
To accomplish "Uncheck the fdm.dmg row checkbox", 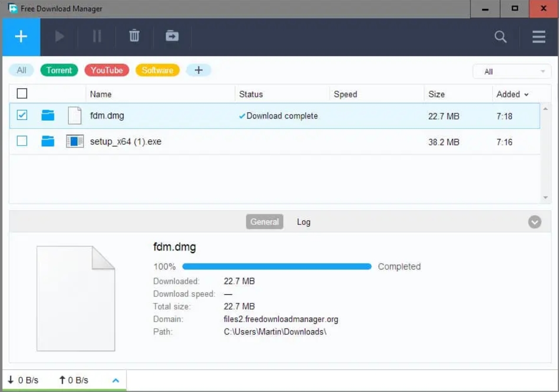I will pyautogui.click(x=22, y=115).
